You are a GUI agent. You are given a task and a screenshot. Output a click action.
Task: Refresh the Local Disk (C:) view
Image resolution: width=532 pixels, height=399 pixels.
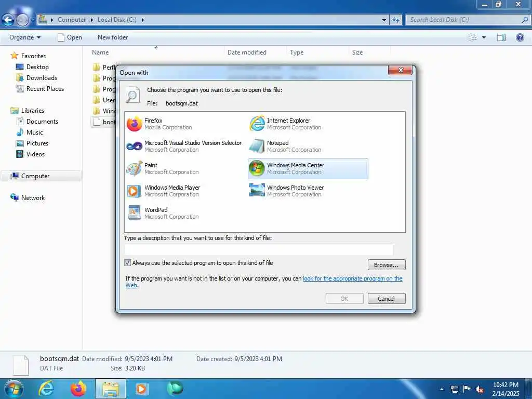coord(396,20)
